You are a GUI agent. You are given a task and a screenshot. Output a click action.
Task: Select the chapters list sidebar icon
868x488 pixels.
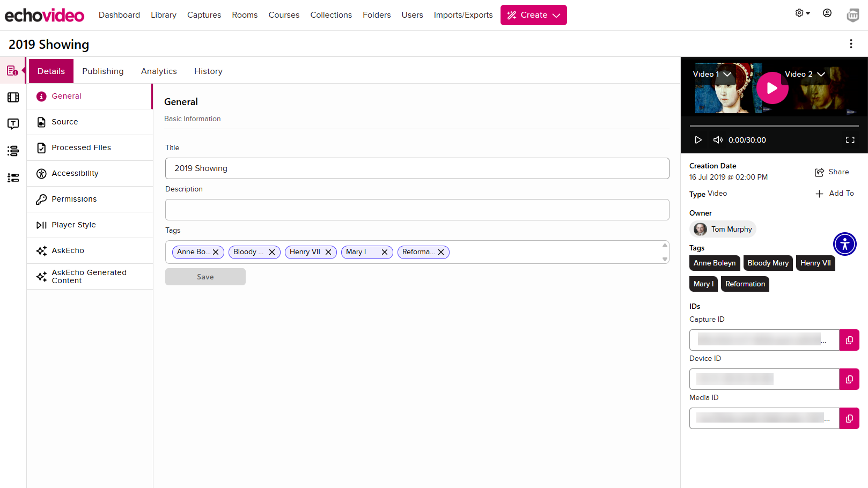pyautogui.click(x=12, y=151)
